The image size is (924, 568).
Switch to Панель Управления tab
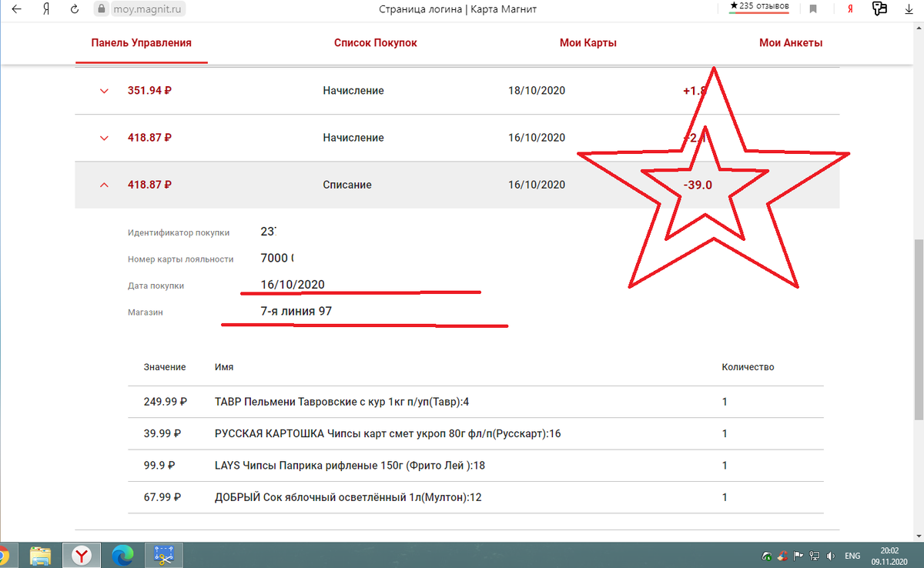[142, 43]
